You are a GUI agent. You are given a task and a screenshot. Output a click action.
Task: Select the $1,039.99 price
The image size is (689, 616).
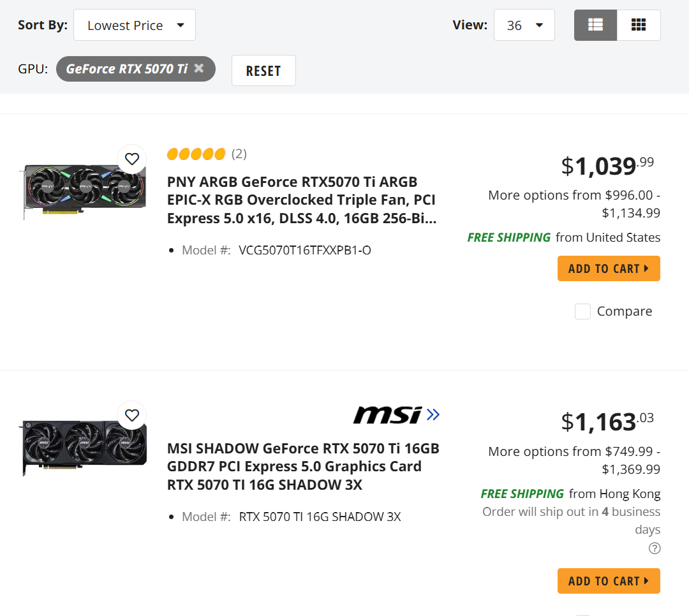coord(608,166)
